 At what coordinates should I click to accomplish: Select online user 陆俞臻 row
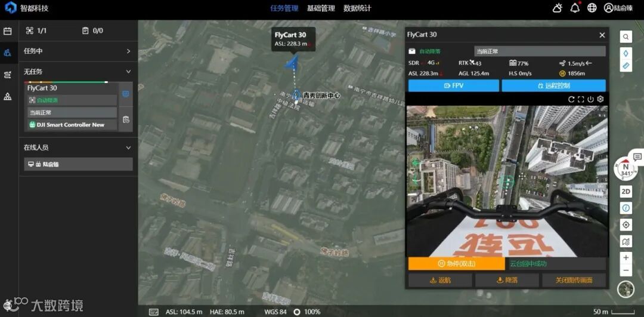[78, 164]
